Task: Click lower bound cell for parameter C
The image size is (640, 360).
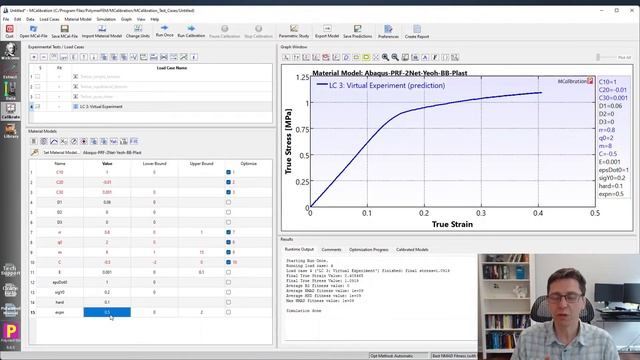Action: pos(154,262)
